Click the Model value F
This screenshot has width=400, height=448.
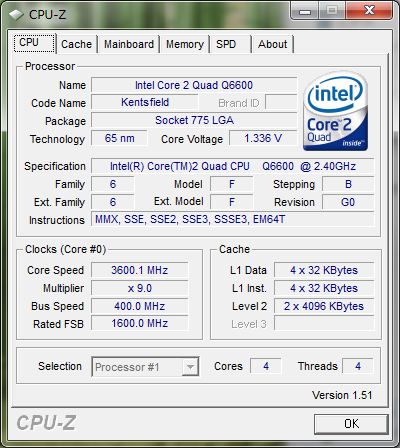click(x=232, y=184)
